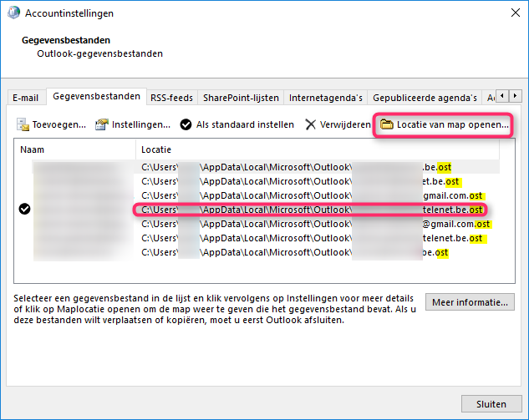The width and height of the screenshot is (529, 420).
Task: Click the folder icon for Locatie van map openen
Action: point(387,124)
